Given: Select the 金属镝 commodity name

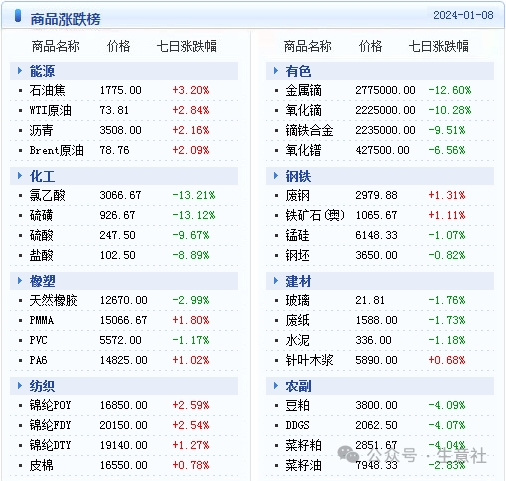Looking at the screenshot, I should (x=303, y=90).
